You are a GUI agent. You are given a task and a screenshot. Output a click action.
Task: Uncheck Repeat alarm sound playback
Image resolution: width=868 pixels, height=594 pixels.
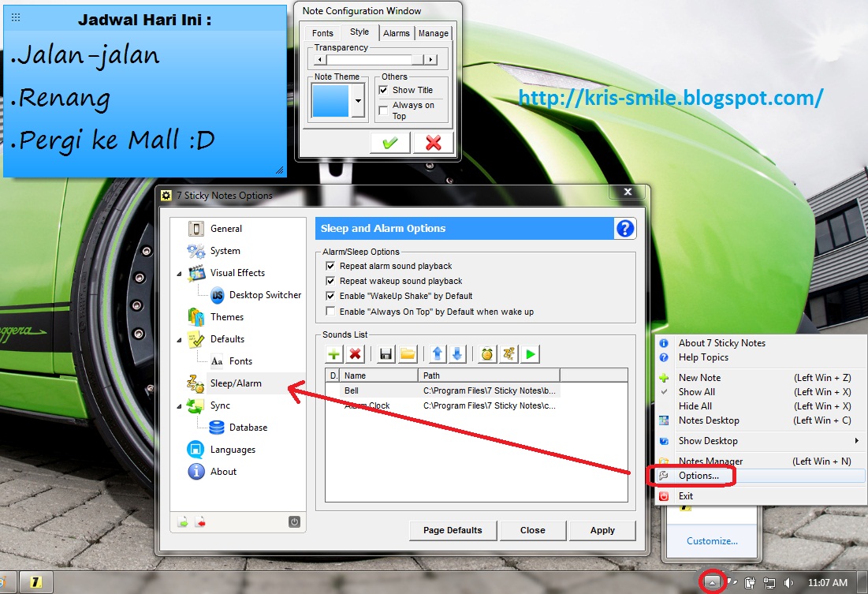pyautogui.click(x=330, y=266)
